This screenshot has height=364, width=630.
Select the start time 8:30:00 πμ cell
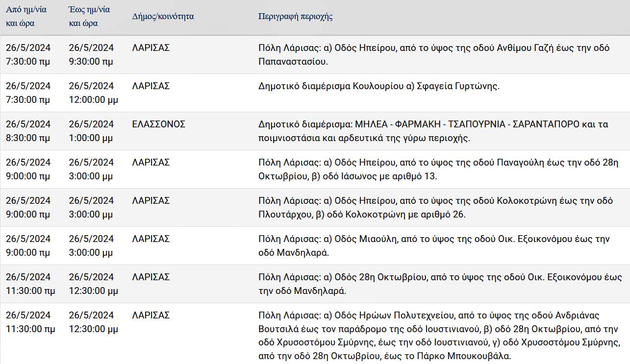[28, 131]
